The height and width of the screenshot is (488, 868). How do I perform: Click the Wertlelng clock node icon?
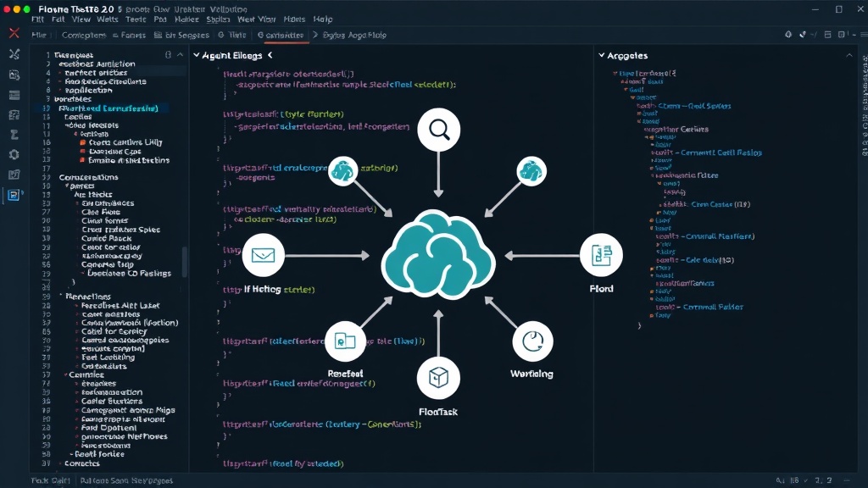pyautogui.click(x=532, y=341)
